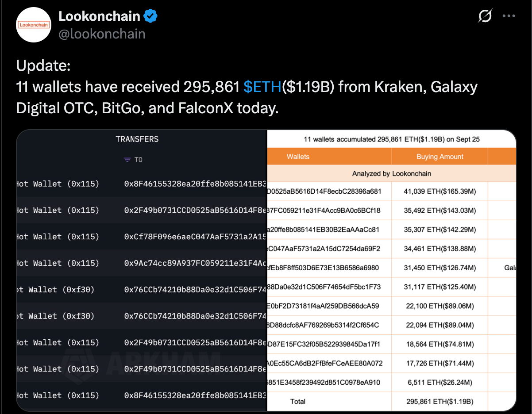The width and height of the screenshot is (532, 414).
Task: Click the 41,039 ETH($165.39M) cell
Action: point(439,192)
